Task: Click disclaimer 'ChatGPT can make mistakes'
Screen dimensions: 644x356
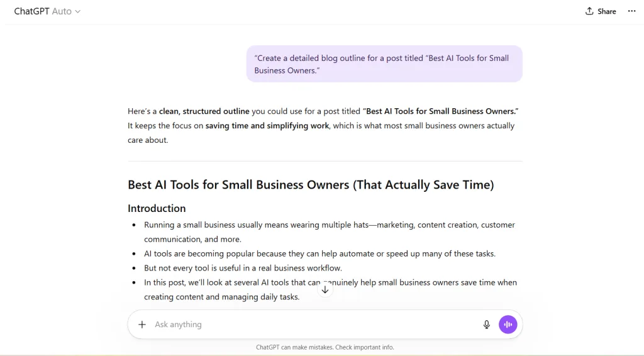Action: coord(325,347)
